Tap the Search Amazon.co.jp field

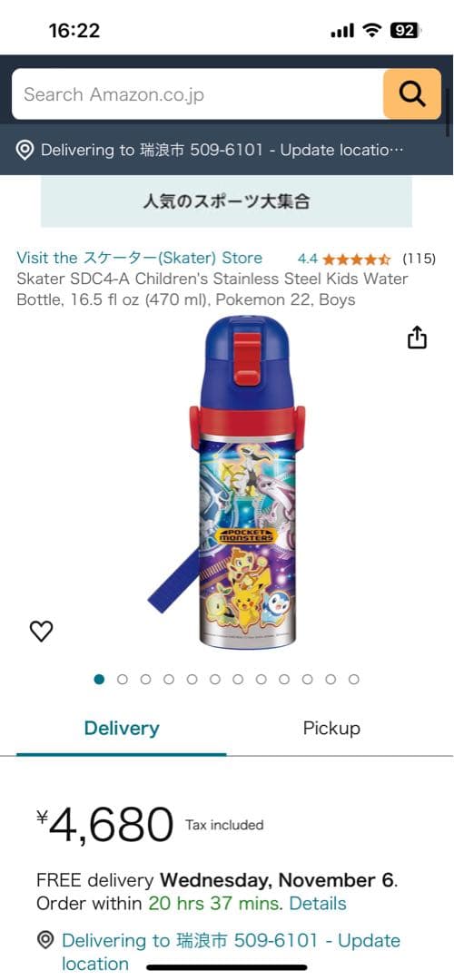tap(198, 94)
